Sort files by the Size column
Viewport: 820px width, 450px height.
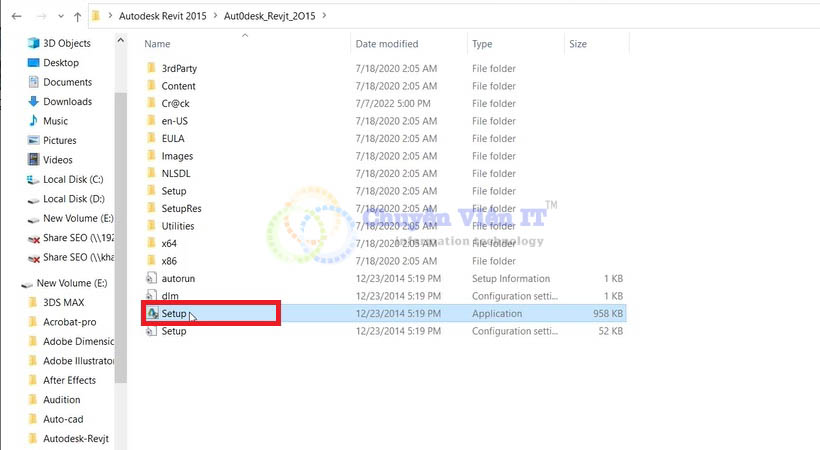[578, 44]
